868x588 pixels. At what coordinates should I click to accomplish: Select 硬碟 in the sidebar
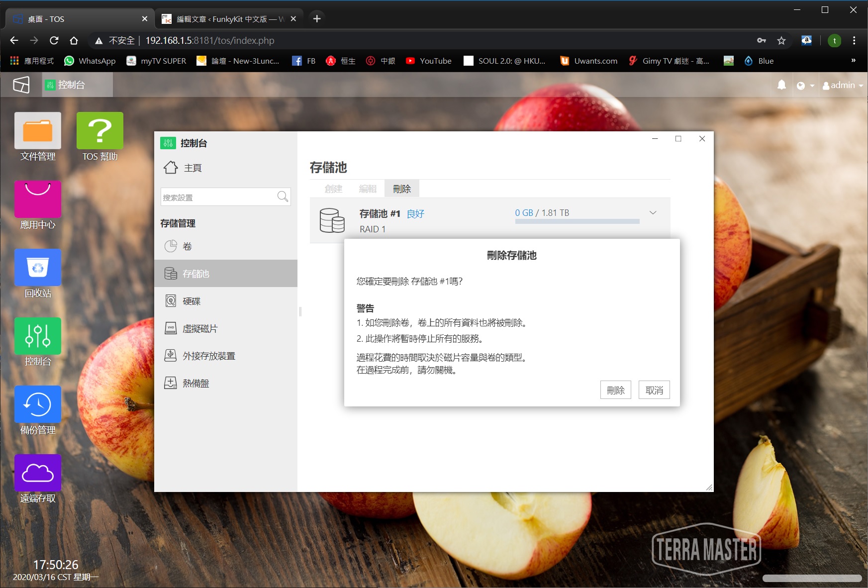192,301
